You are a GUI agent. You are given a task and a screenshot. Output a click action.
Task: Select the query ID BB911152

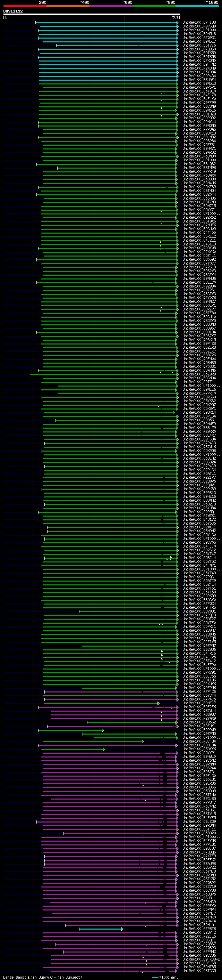(13, 11)
